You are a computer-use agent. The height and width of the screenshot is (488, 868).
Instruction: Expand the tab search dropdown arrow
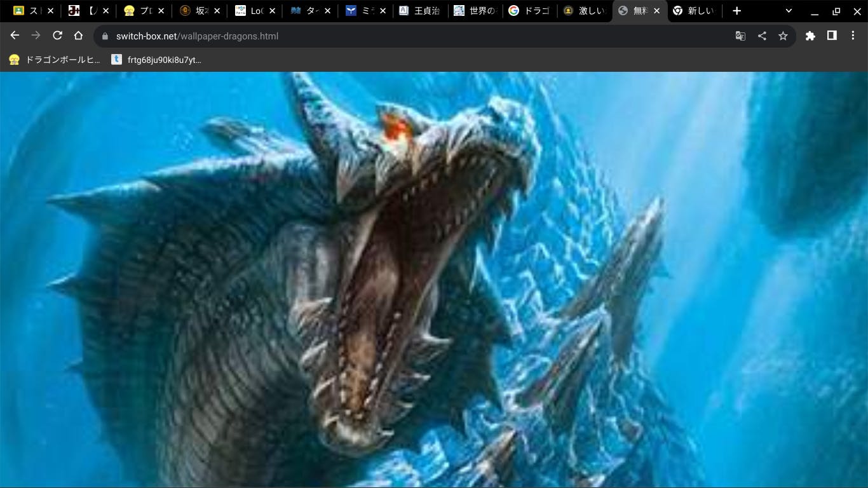tap(789, 11)
